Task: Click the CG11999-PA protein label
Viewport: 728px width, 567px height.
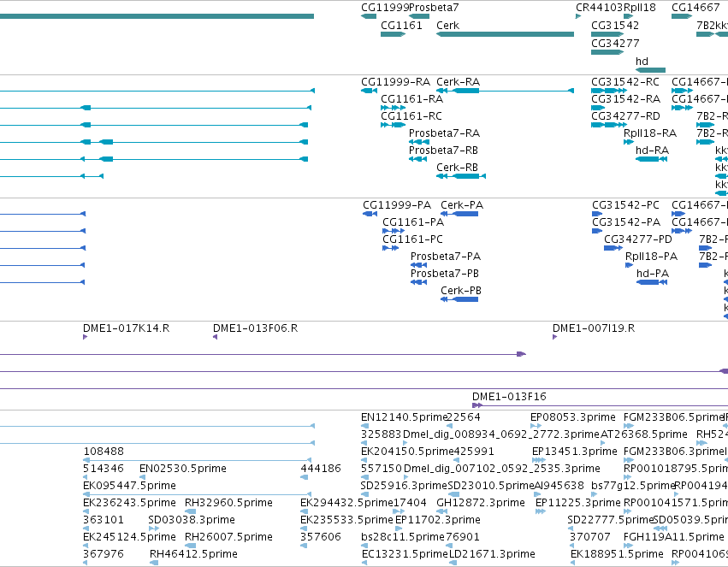Action: [x=397, y=205]
